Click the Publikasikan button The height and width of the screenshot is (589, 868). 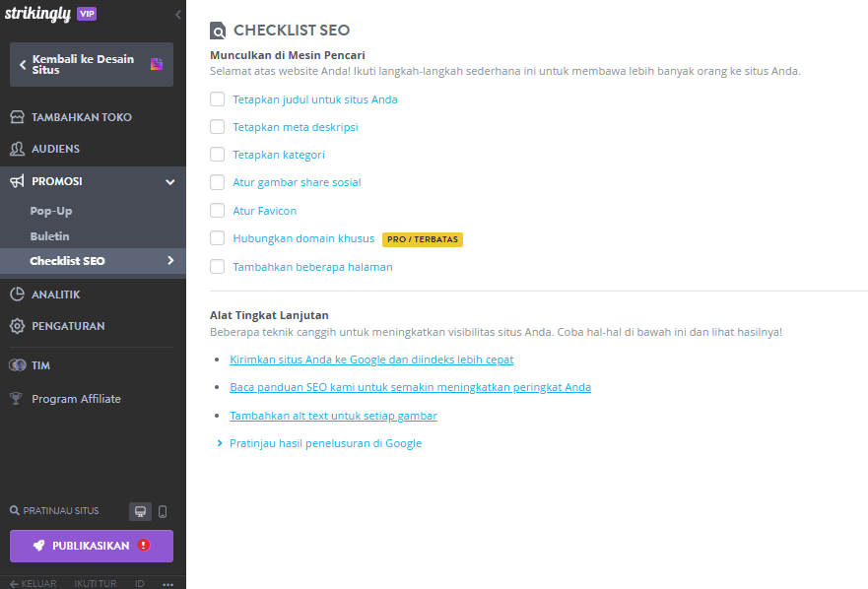click(x=92, y=546)
